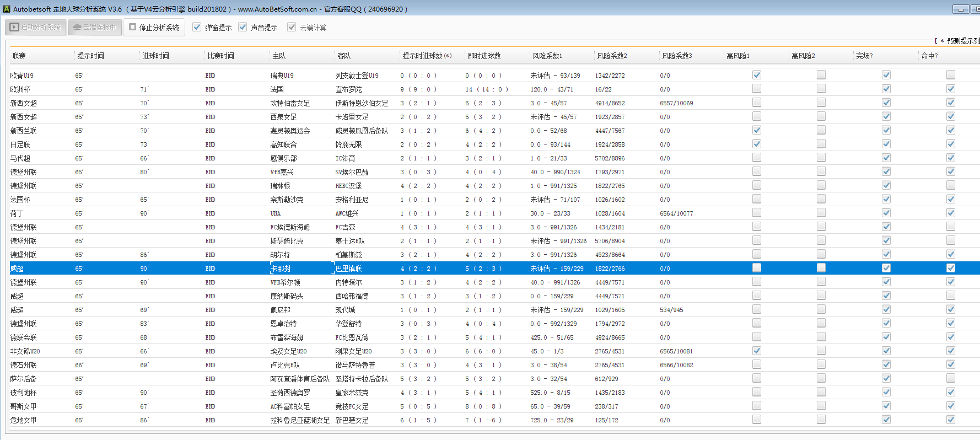Click the 埃及女足U20 team cell
This screenshot has width=980, height=440.
coord(288,351)
